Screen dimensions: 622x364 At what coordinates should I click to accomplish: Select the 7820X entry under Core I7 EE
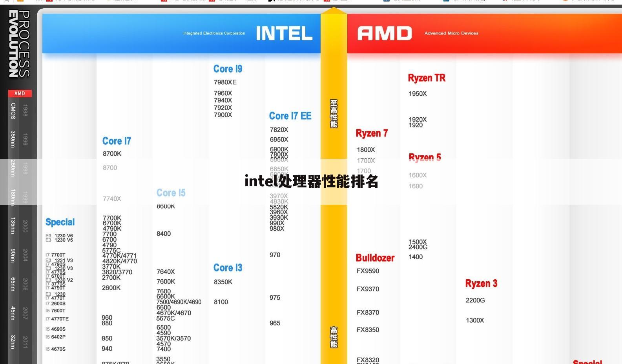coord(279,130)
